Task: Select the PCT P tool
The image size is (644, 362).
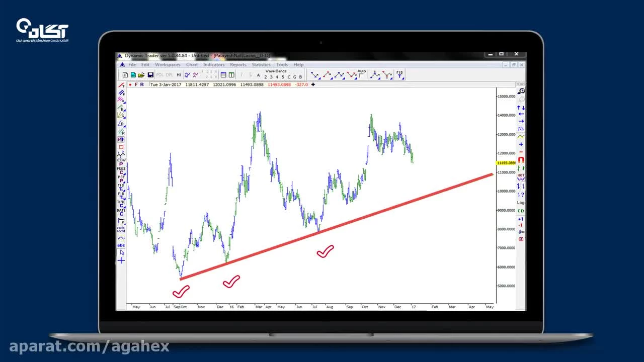Action: tap(121, 179)
